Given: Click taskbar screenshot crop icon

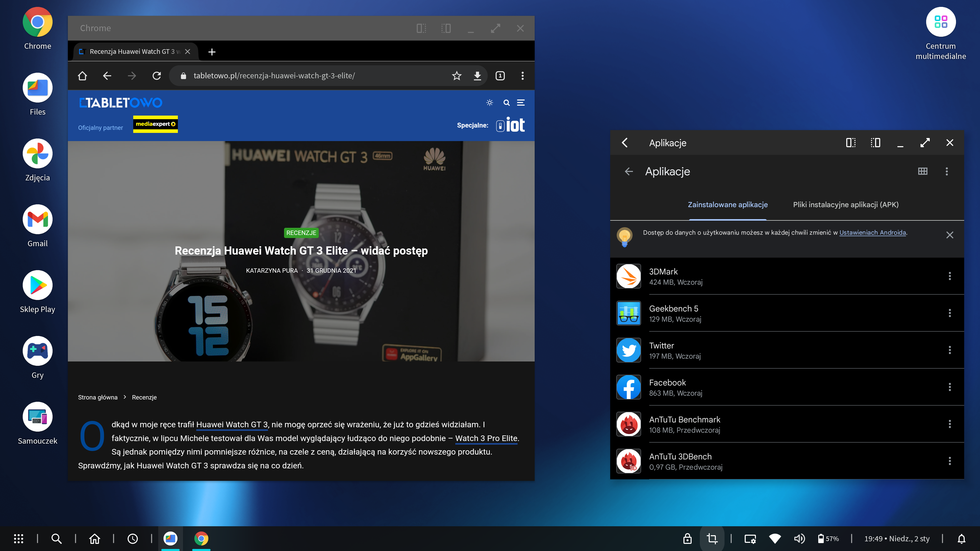Looking at the screenshot, I should coord(712,539).
